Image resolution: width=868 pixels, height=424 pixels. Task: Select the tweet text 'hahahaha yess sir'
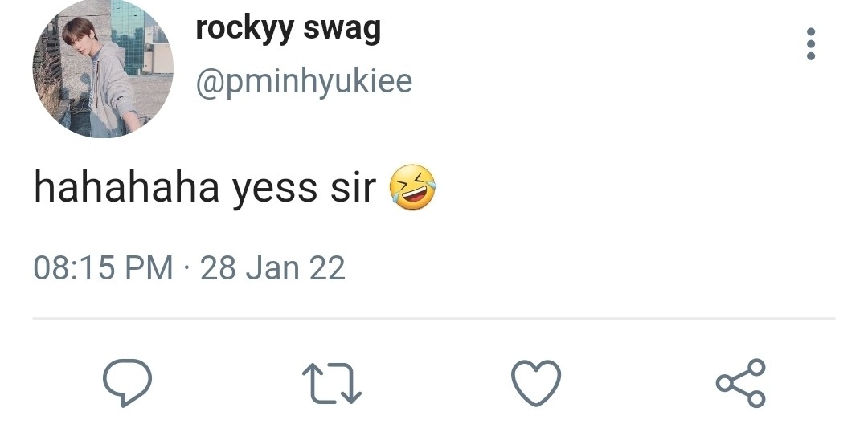click(205, 187)
